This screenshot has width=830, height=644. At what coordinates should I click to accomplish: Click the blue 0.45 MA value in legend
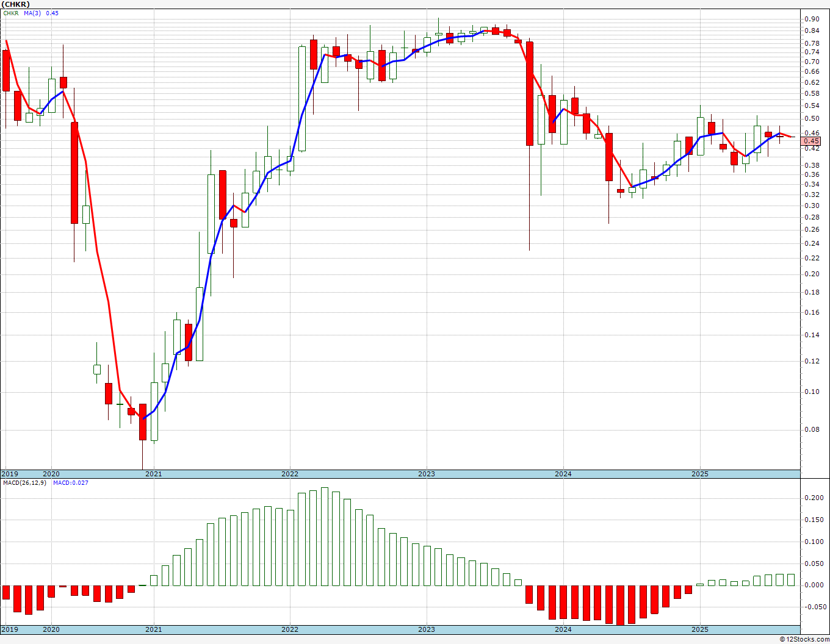tap(52, 13)
